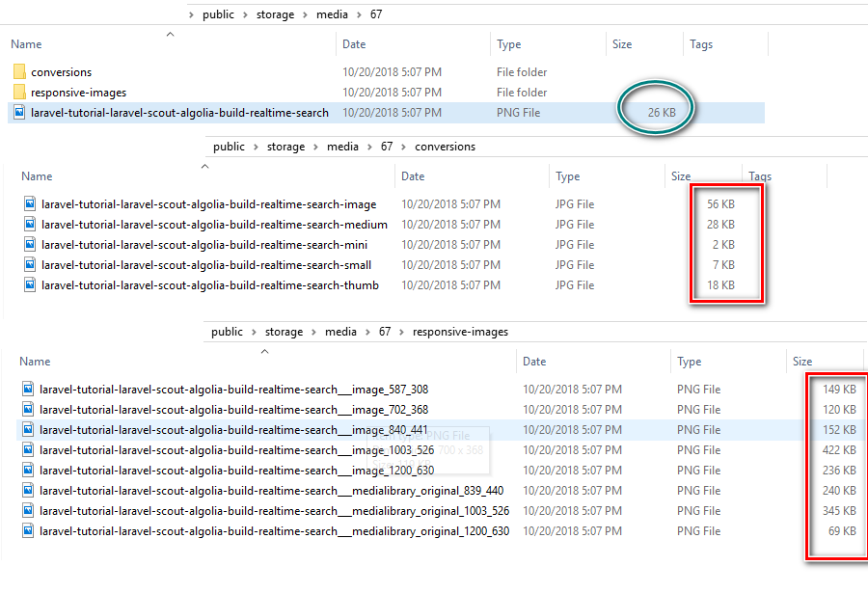868x593 pixels.
Task: Sort conversions pane by Type column
Action: [567, 176]
